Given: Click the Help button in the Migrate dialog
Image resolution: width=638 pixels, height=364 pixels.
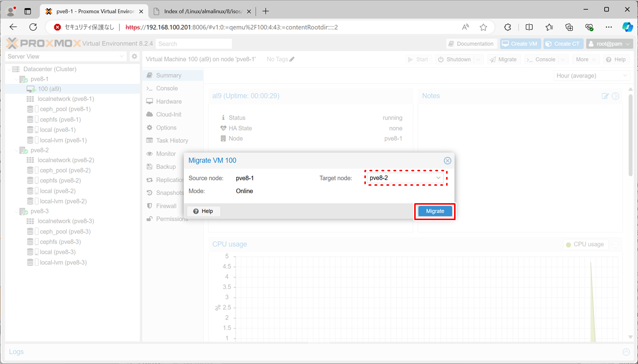Looking at the screenshot, I should [x=203, y=211].
